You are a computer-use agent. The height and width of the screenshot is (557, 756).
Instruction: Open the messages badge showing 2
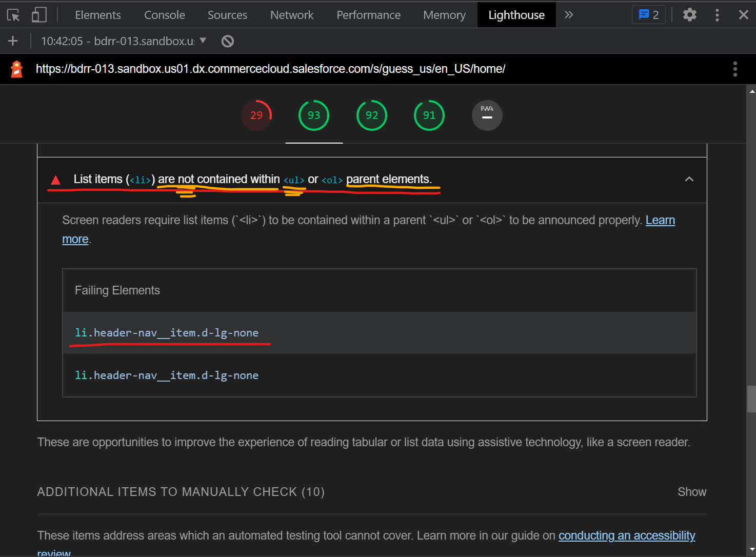coord(648,15)
